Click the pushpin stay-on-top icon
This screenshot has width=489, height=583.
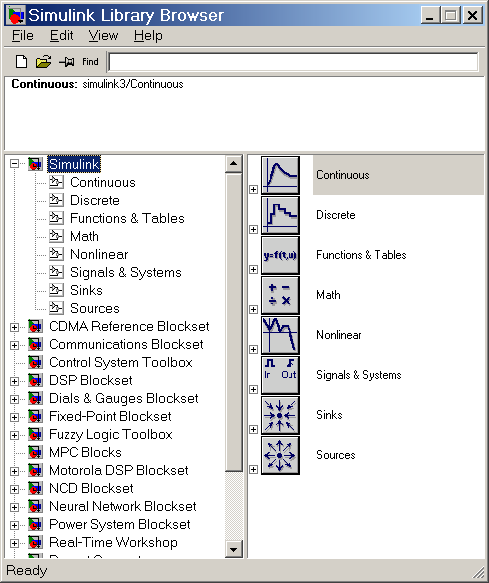point(67,61)
